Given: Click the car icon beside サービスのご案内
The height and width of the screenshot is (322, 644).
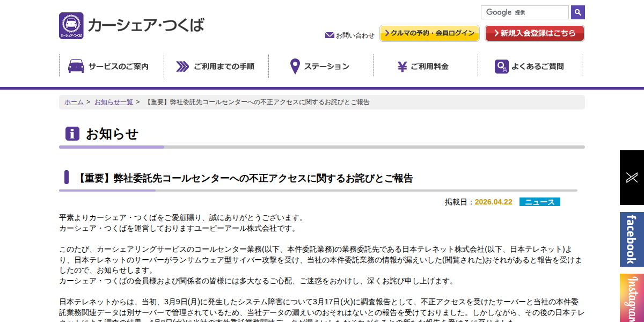Looking at the screenshot, I should [77, 65].
